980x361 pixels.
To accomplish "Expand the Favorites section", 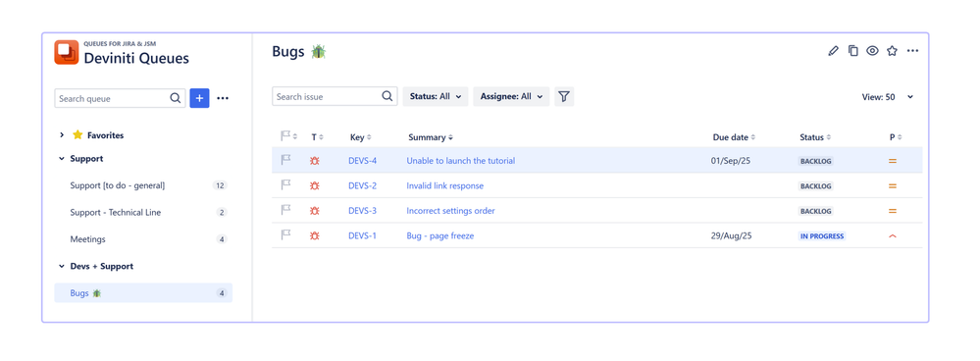I will pos(61,135).
